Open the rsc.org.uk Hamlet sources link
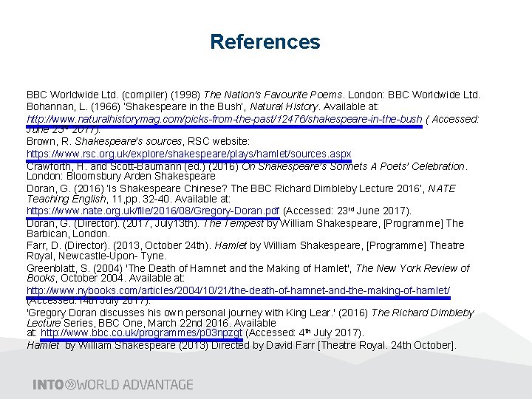This screenshot has width=532, height=399. pyautogui.click(x=188, y=154)
